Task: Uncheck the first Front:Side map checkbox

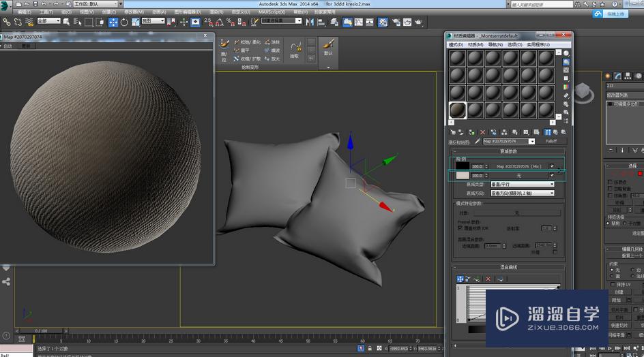Action: [x=552, y=166]
